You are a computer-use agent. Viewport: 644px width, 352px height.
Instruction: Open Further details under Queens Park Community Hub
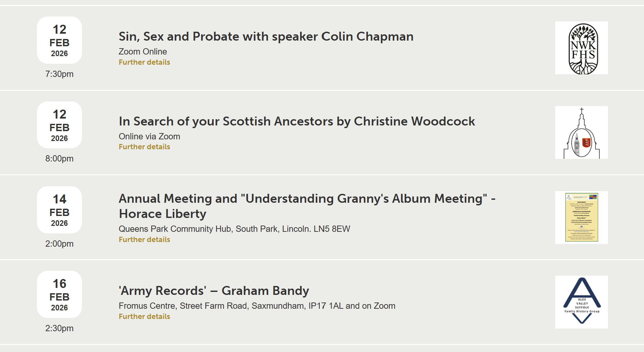144,239
